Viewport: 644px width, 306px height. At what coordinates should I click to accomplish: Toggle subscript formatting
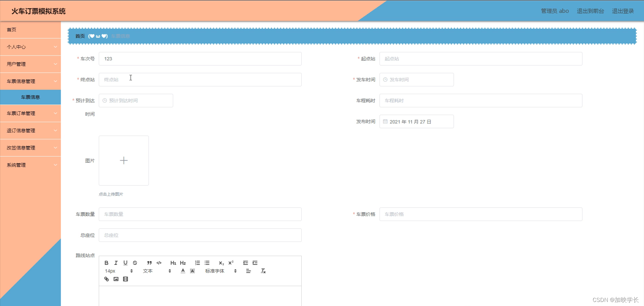pos(221,263)
